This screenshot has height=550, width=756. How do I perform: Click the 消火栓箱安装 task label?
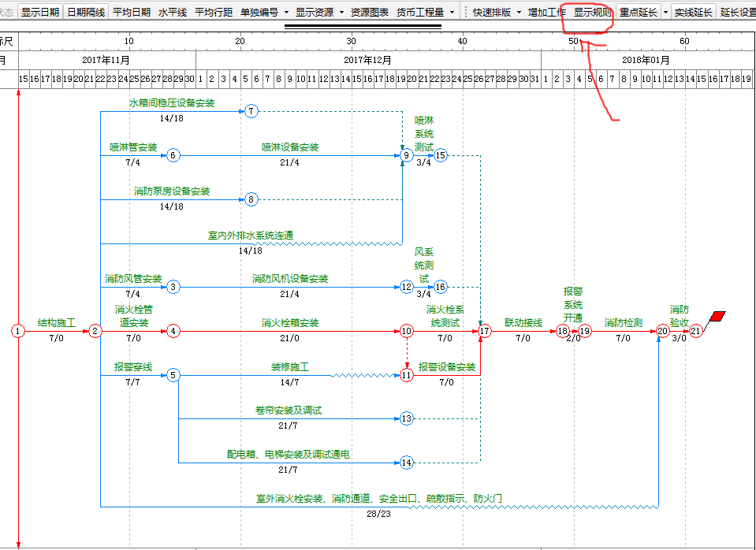pyautogui.click(x=290, y=322)
